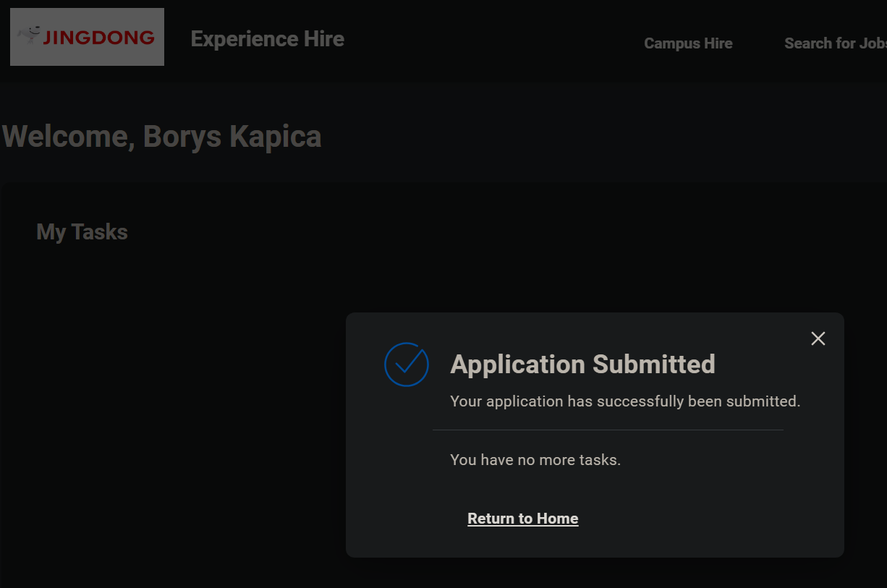
Task: Click the word 'Tasks' in My Tasks heading
Action: tap(99, 232)
